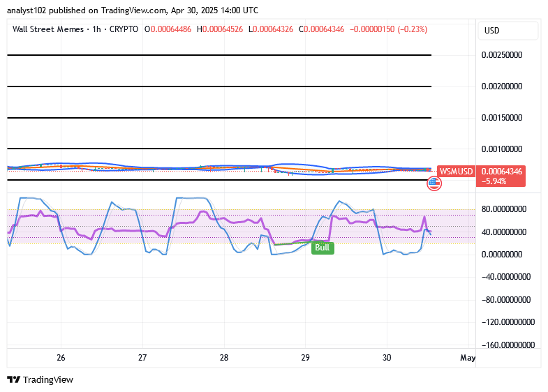
Task: Click date 29 on time axis
Action: (306, 358)
